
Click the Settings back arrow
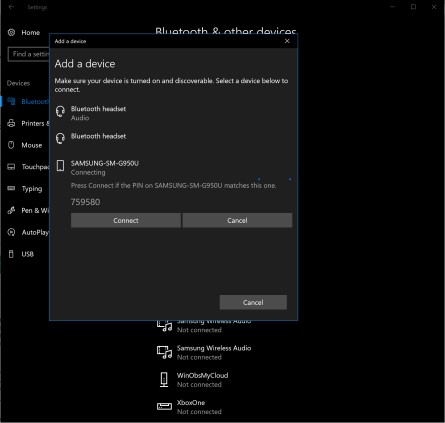coord(11,7)
